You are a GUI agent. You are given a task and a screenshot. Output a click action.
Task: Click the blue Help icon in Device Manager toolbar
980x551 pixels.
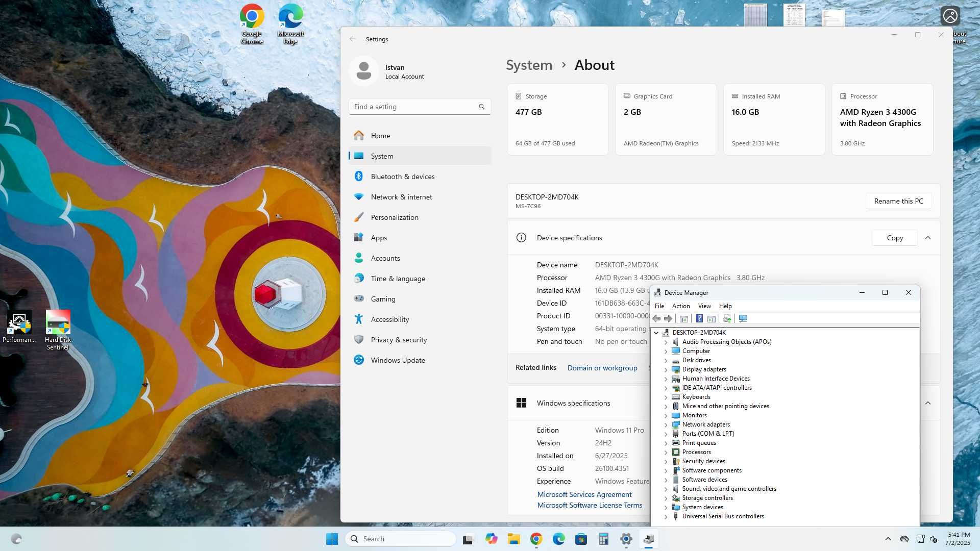pos(699,319)
